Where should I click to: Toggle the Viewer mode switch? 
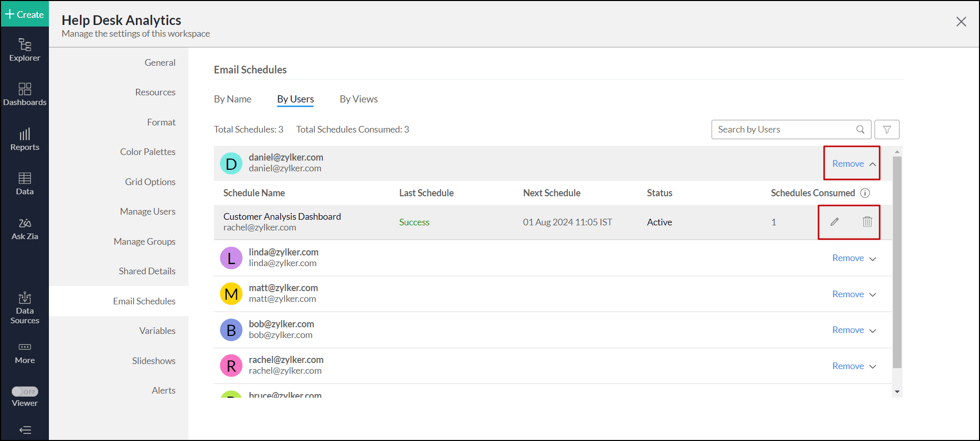(25, 392)
